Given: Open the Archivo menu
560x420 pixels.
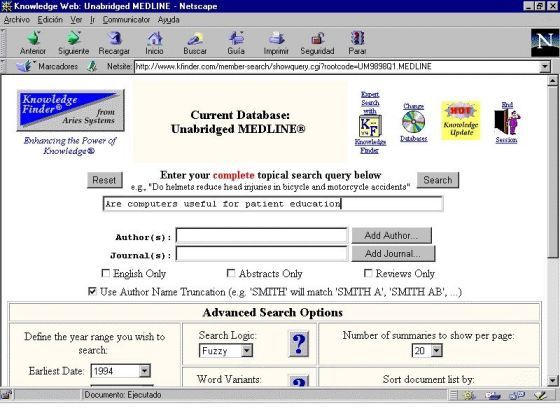Looking at the screenshot, I should coord(17,20).
